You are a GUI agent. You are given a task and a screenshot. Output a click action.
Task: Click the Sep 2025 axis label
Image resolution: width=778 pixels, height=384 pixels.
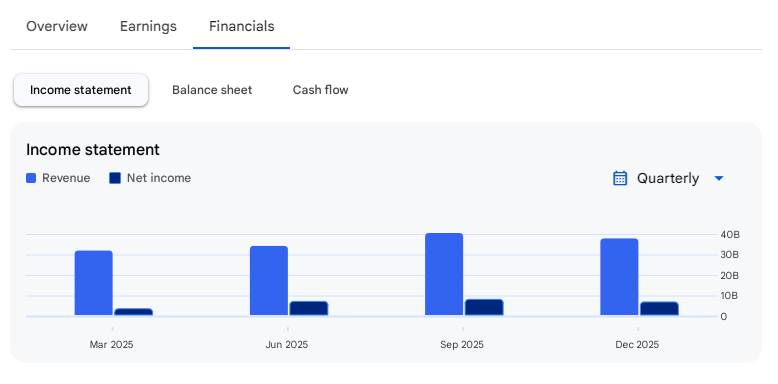(462, 344)
